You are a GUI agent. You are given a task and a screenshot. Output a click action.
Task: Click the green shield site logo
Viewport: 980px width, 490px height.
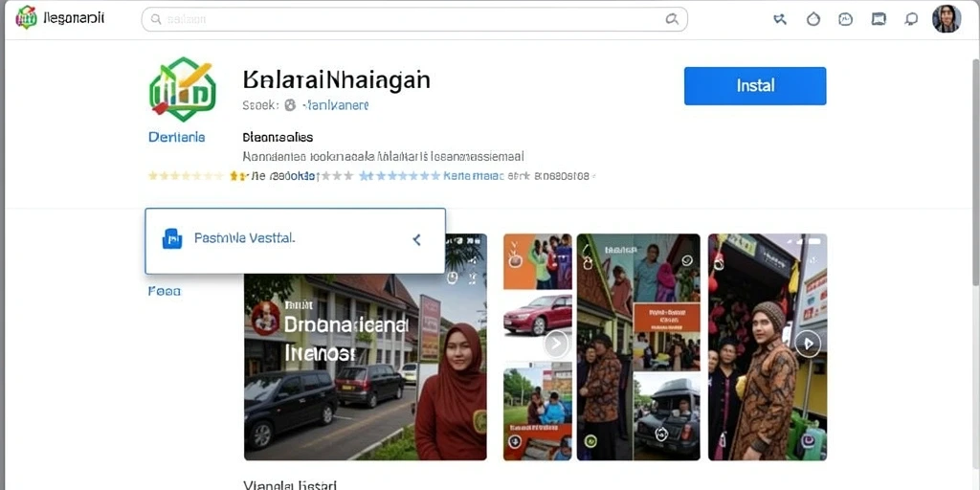pyautogui.click(x=26, y=17)
